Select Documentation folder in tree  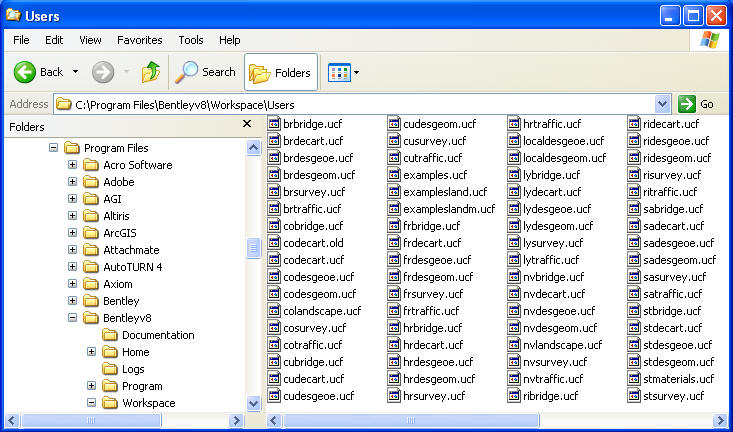pyautogui.click(x=158, y=335)
